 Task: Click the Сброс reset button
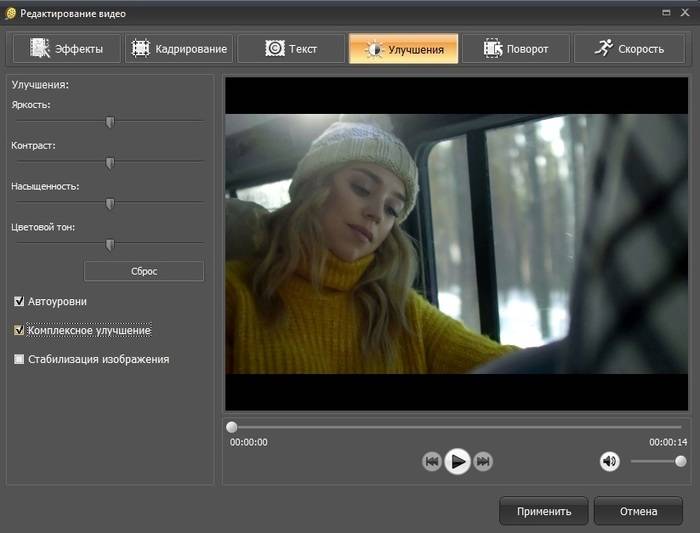coord(144,271)
